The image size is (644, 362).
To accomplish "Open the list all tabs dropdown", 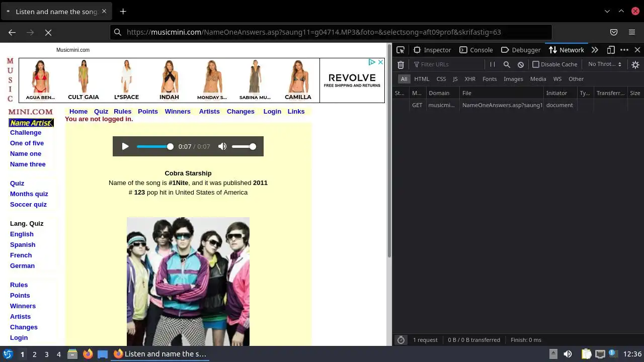I will (607, 11).
